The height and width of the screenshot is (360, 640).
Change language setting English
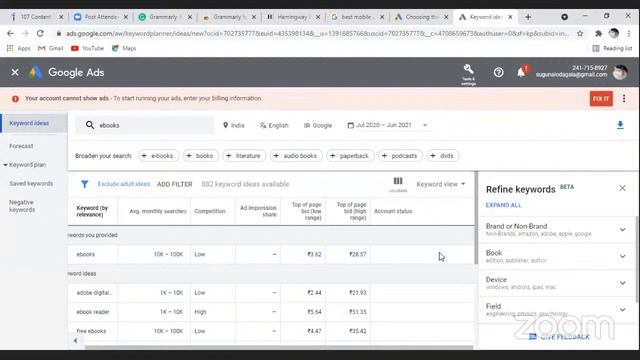(x=274, y=125)
